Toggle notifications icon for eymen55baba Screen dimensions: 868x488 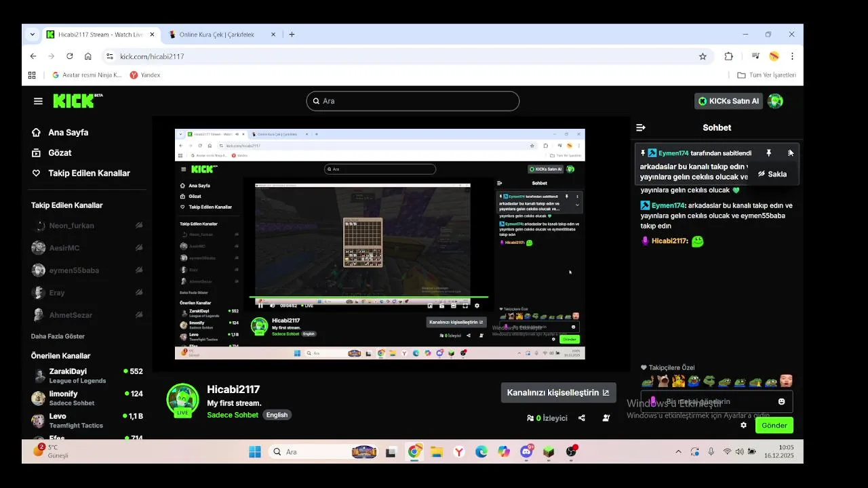coord(139,270)
